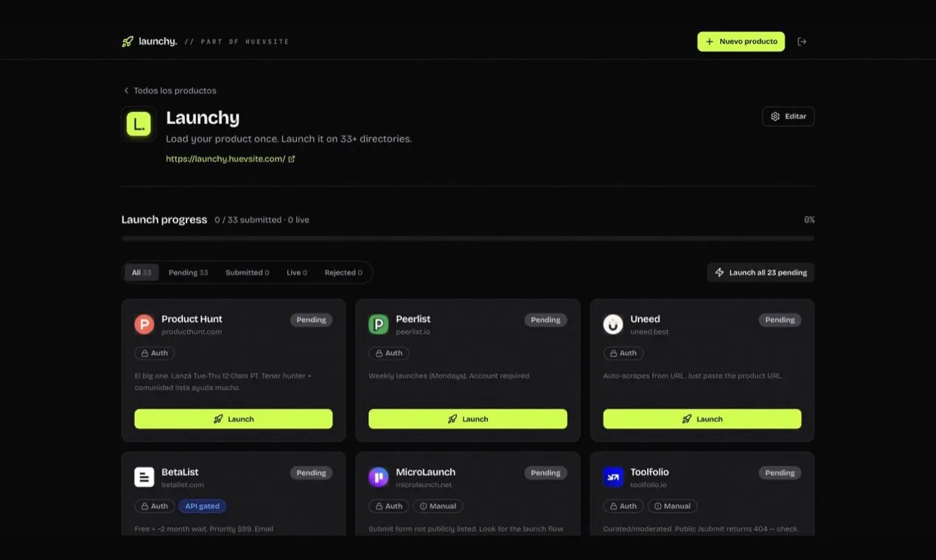Click the Pending badge on MicroLaunch card
This screenshot has height=560, width=936.
click(545, 473)
